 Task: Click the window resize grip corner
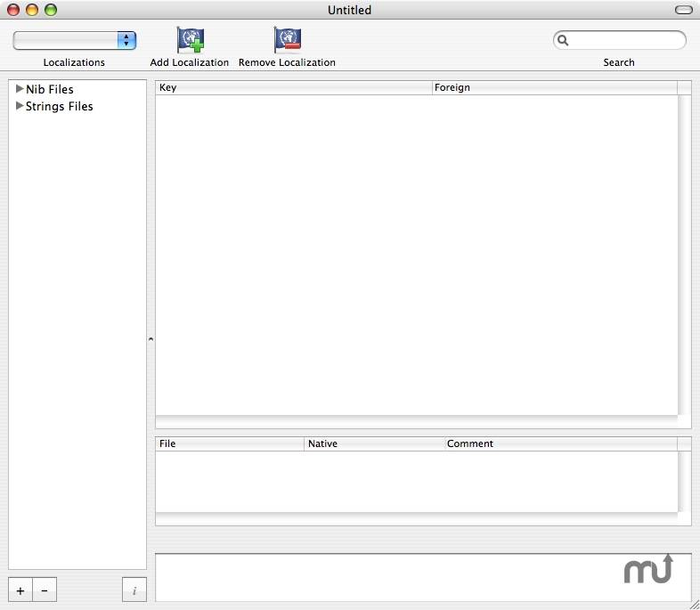click(x=693, y=603)
